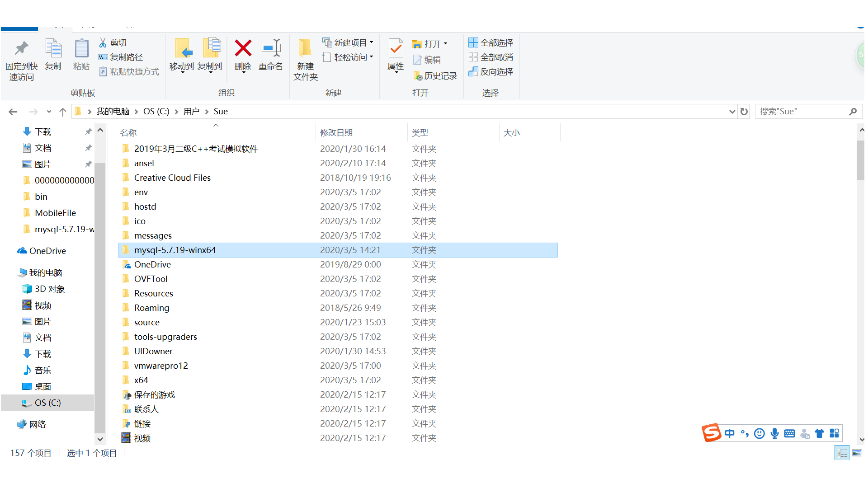Click the Sogou microphone voice input icon
868x488 pixels.
point(774,434)
